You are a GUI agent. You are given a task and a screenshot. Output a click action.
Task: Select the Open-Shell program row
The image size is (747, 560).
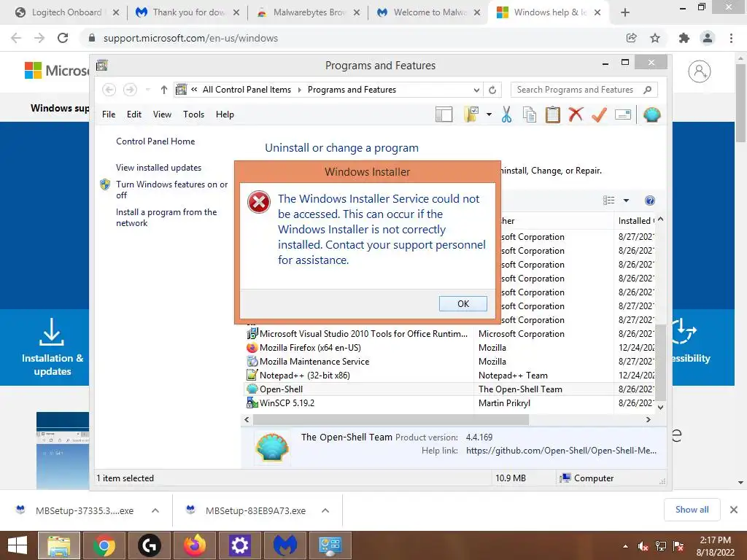tap(449, 389)
